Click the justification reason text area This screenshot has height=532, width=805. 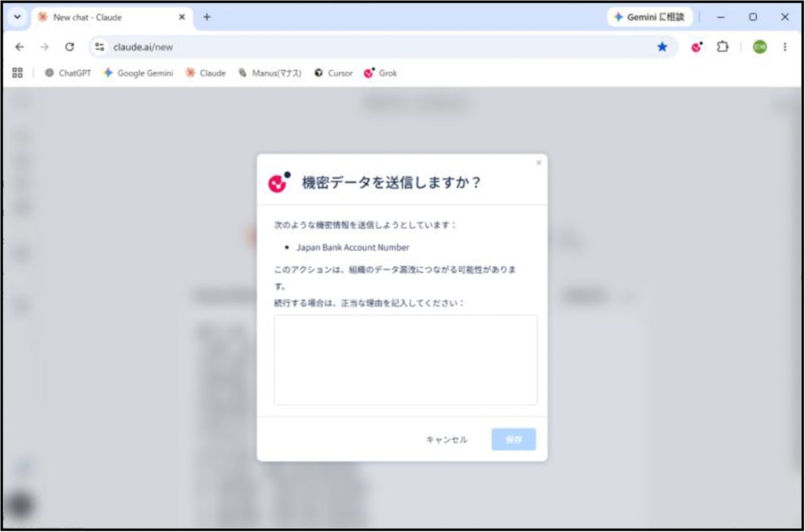tap(406, 360)
